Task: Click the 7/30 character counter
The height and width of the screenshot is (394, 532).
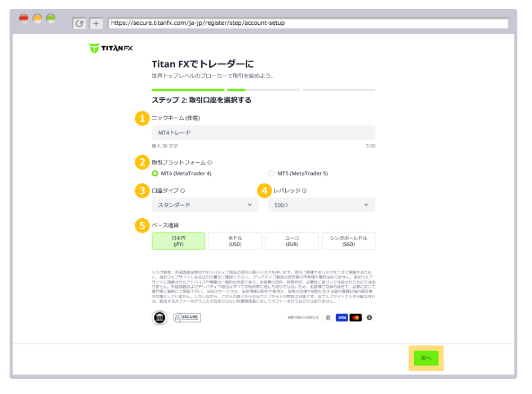Action: (370, 146)
